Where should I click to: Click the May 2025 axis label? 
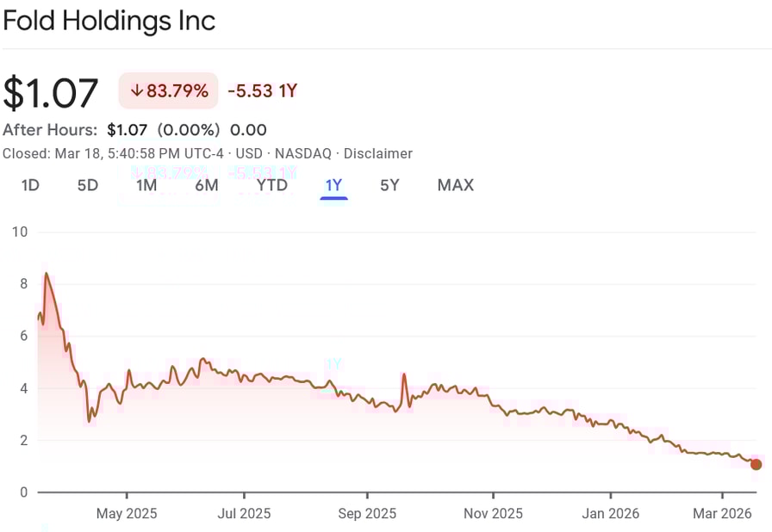127,514
